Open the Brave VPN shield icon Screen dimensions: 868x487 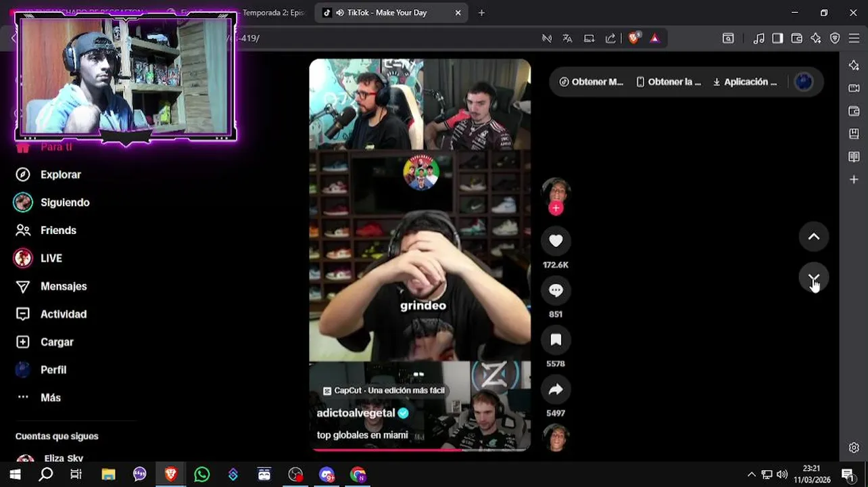click(x=835, y=39)
